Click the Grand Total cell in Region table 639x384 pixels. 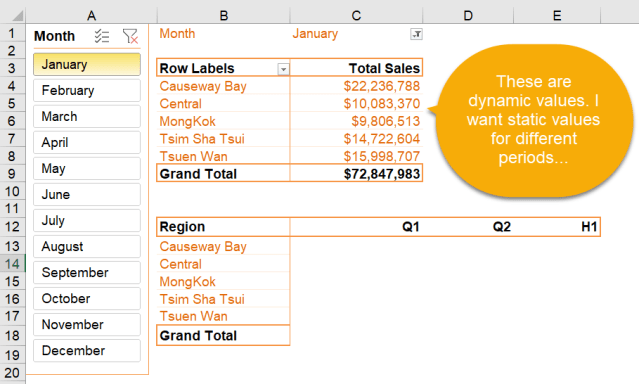[x=223, y=335]
